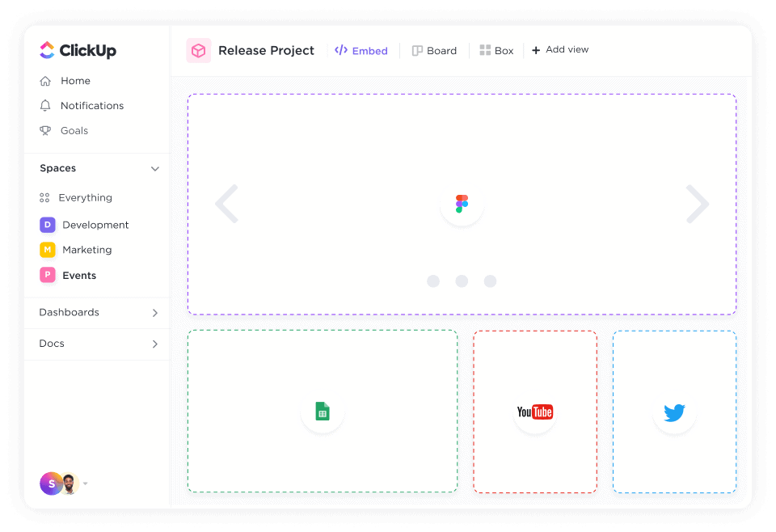Click the Spaces heading
The width and height of the screenshot is (776, 532).
click(58, 168)
